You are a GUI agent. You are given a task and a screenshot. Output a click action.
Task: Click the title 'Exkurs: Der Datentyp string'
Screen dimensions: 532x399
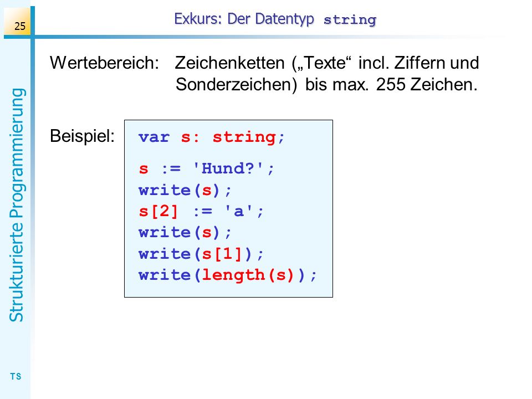pyautogui.click(x=275, y=19)
